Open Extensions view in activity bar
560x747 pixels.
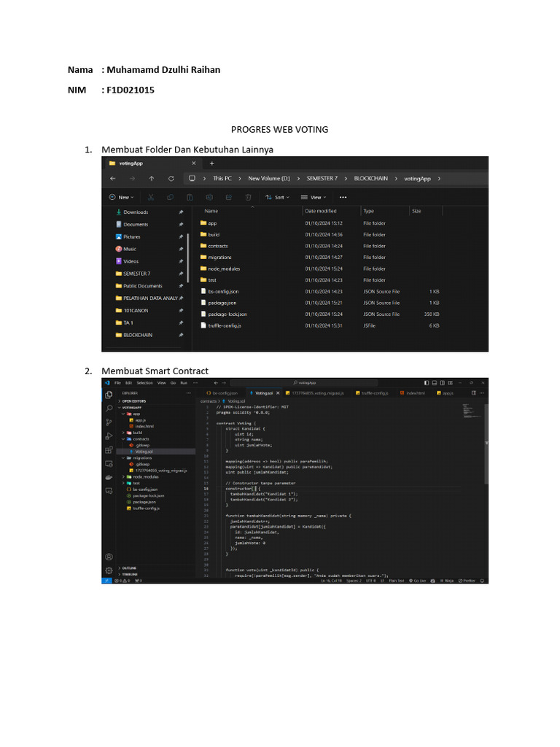(x=108, y=450)
